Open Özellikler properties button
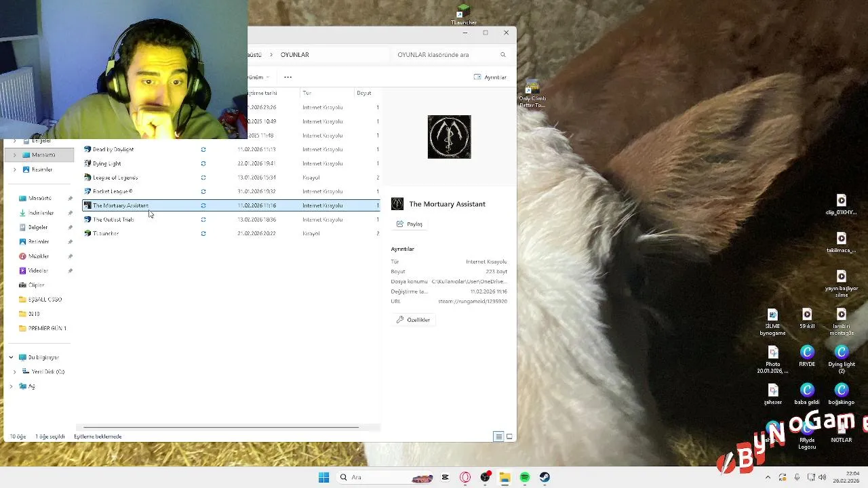 tap(414, 320)
